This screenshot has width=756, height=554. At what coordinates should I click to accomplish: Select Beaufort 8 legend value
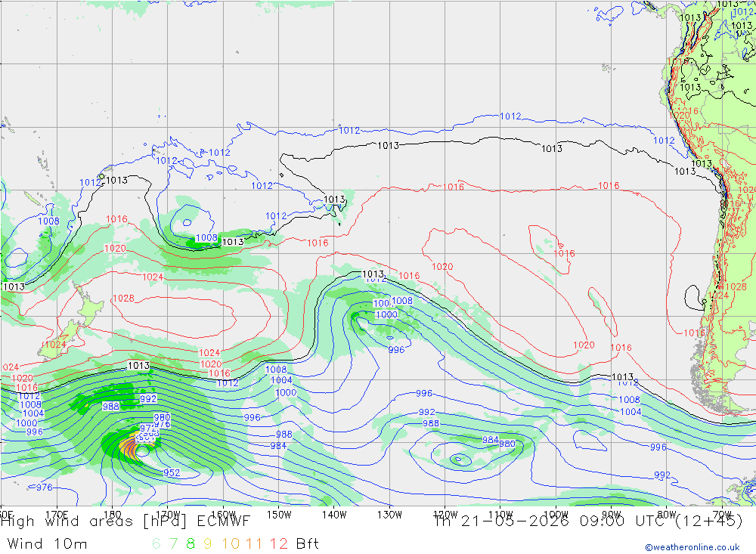pos(191,544)
